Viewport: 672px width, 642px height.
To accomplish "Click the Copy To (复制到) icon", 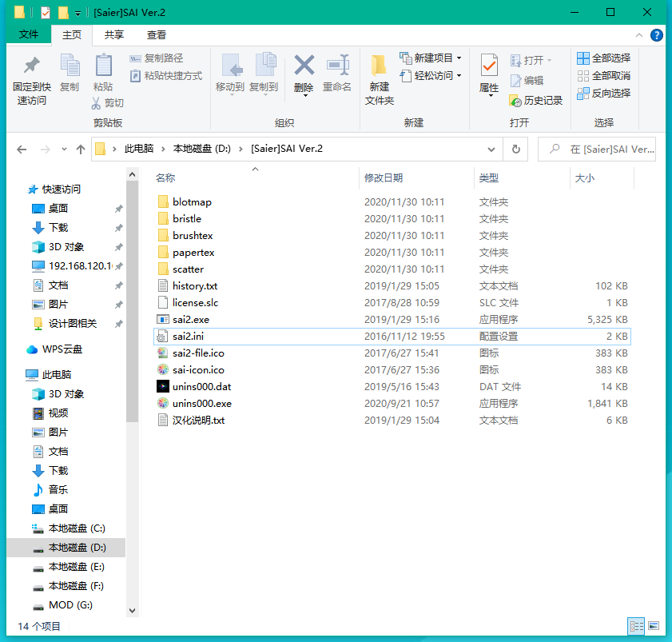I will coord(264,66).
